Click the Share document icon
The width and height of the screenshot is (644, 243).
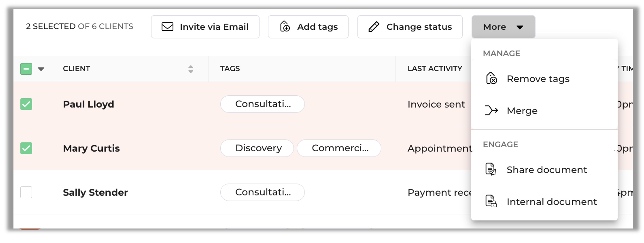pyautogui.click(x=491, y=169)
